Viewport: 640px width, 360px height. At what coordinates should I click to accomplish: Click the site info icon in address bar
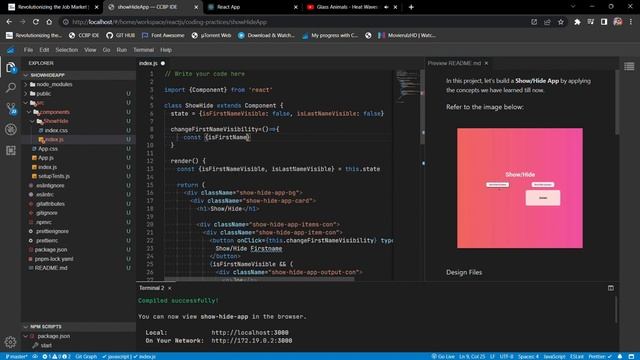[65, 22]
